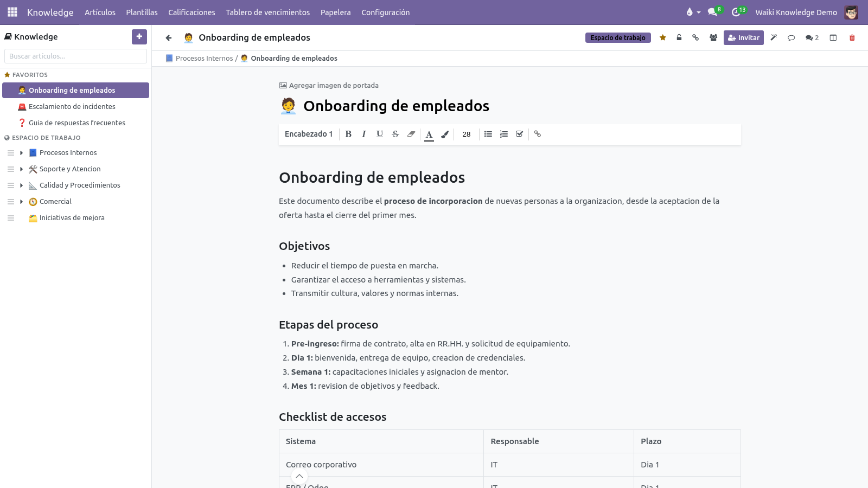Viewport: 868px width, 488px height.
Task: Click drag handle beside Iniciativas de mejora
Action: click(x=11, y=218)
